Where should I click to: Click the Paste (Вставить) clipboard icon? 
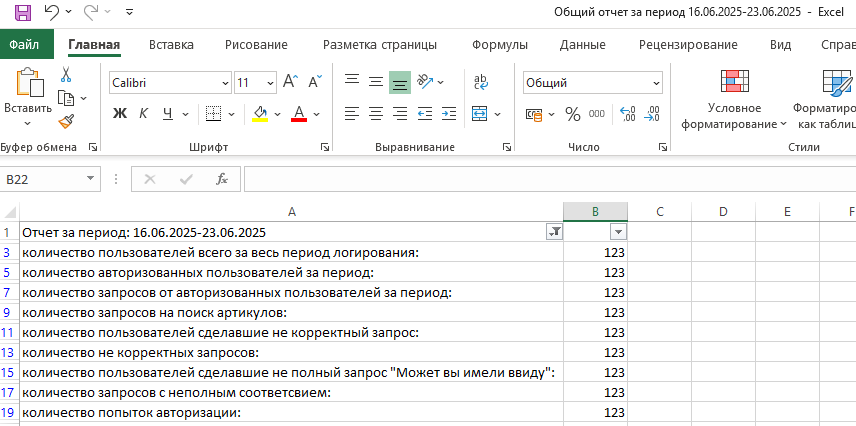click(28, 83)
